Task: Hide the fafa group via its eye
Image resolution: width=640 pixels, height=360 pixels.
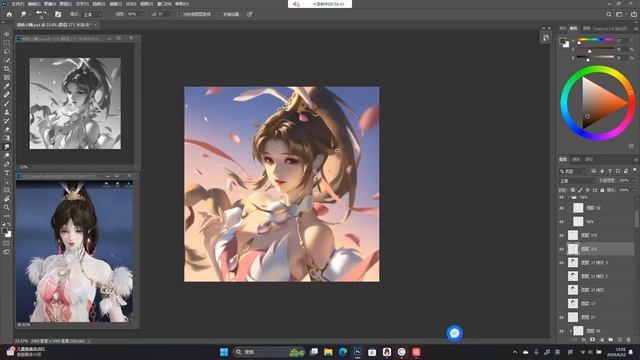Action: (562, 197)
